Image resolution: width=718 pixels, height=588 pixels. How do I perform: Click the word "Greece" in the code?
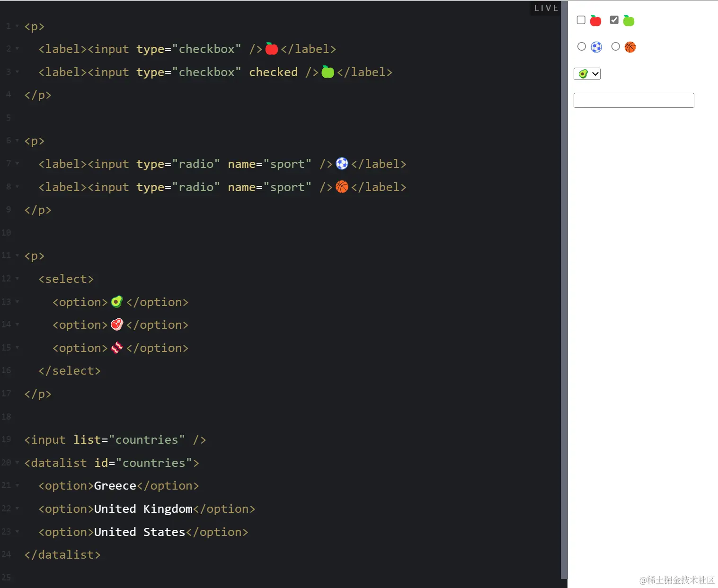(x=115, y=486)
